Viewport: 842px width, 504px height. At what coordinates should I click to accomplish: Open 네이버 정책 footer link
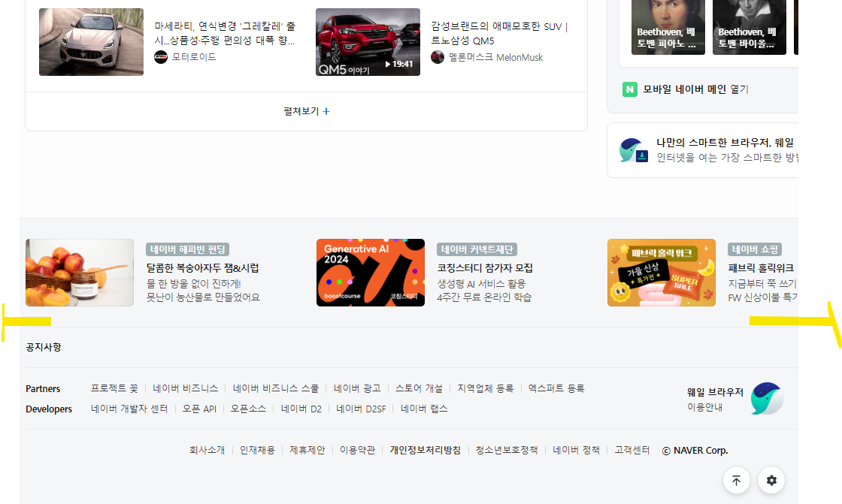[576, 450]
